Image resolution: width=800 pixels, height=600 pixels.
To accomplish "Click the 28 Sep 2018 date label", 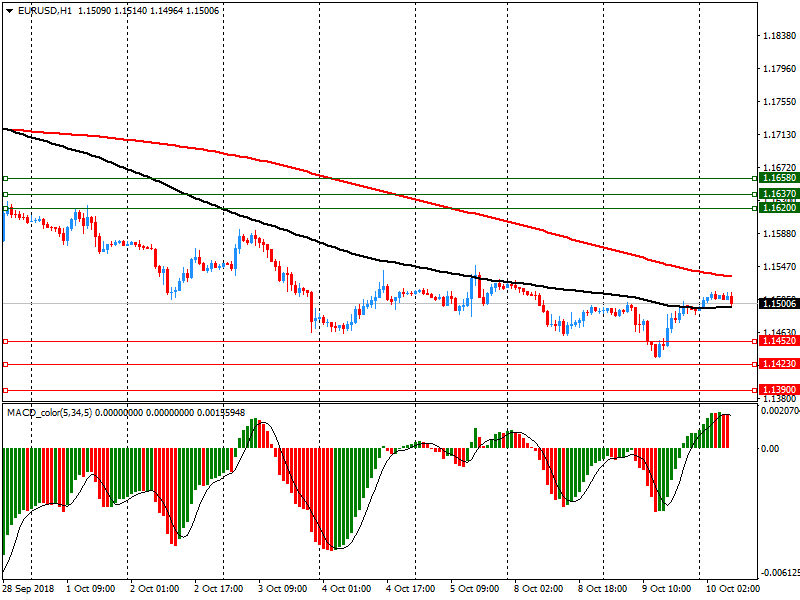I will pyautogui.click(x=28, y=590).
